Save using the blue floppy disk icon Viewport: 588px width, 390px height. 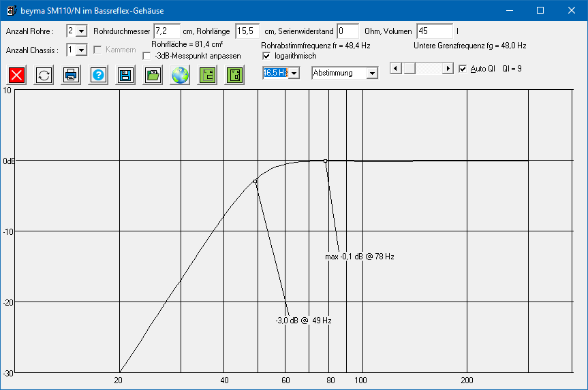(x=125, y=75)
